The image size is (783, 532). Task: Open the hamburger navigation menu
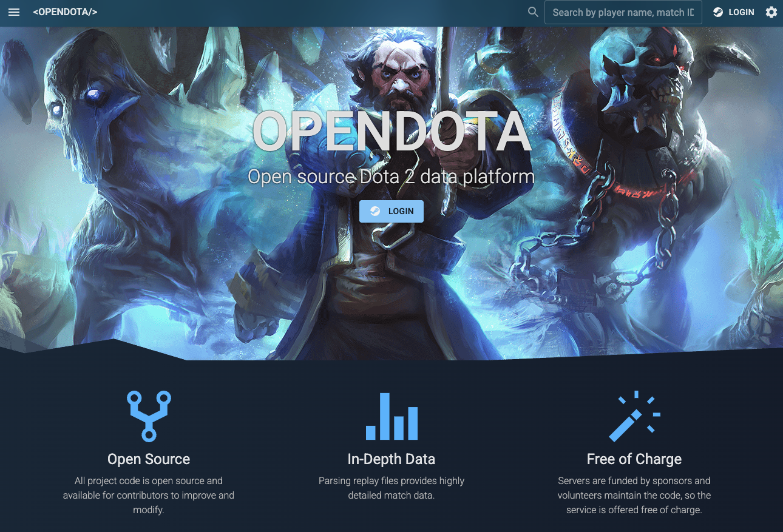pos(14,12)
